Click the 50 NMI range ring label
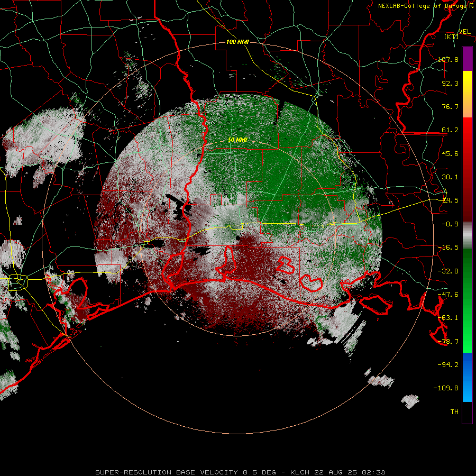This screenshot has height=476, width=476. coord(237,140)
